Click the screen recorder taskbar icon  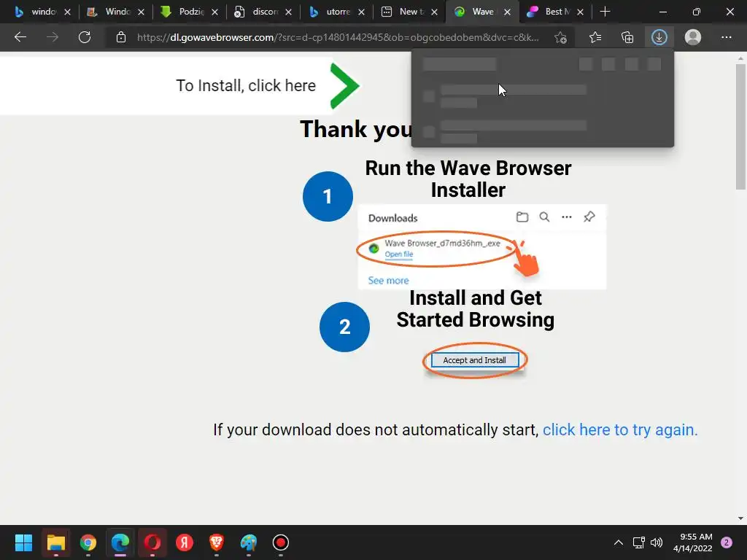281,542
